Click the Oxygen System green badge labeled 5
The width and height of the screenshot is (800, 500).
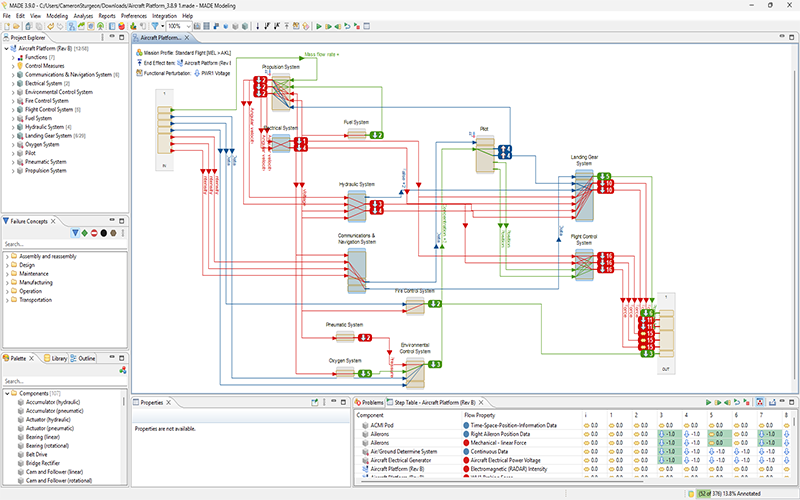pos(365,373)
